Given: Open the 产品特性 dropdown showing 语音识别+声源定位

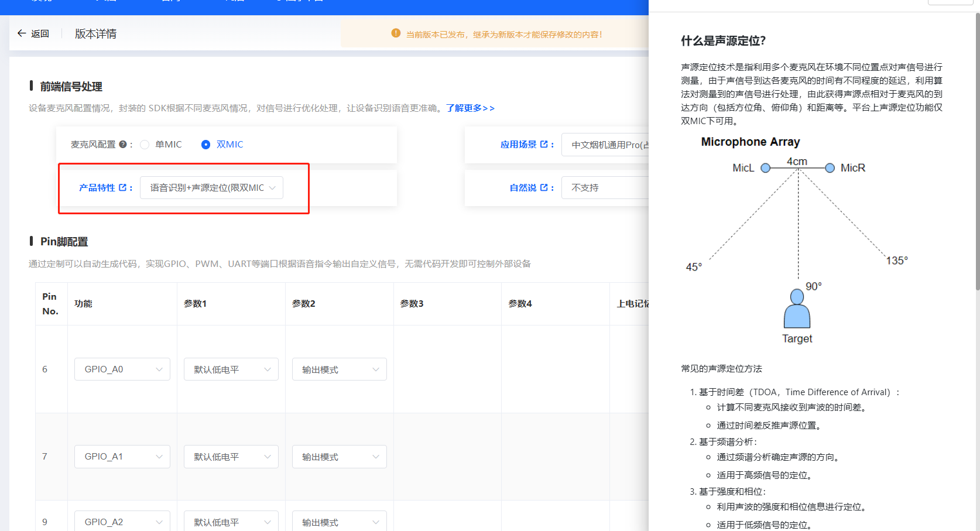Looking at the screenshot, I should 212,187.
